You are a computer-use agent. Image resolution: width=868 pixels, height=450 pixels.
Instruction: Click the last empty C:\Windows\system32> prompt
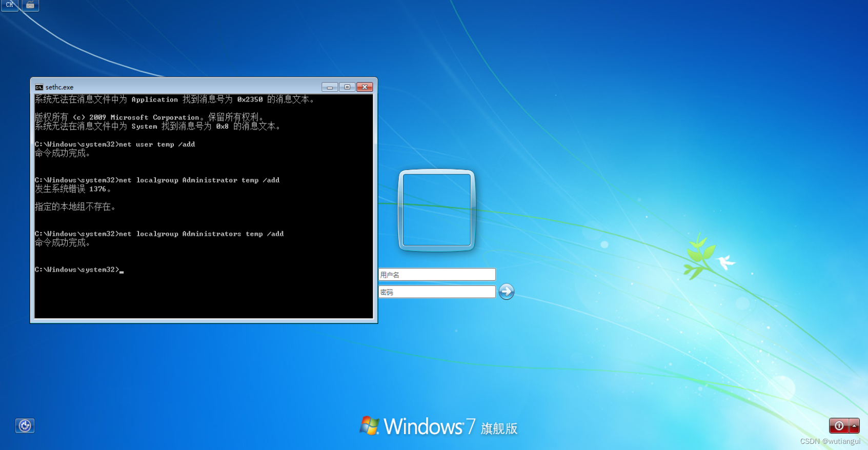click(79, 270)
